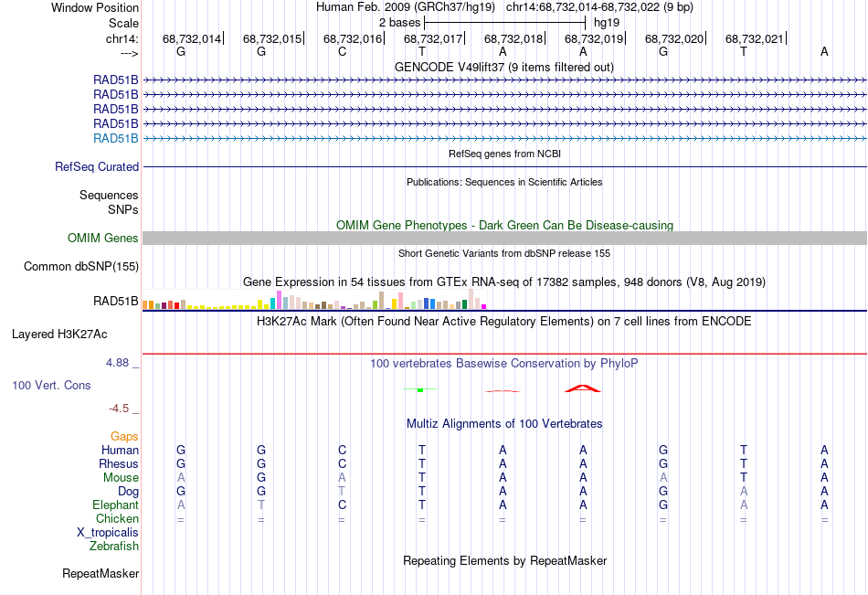This screenshot has width=868, height=595.
Task: Click the gray OMIM Genes item bar
Action: (504, 239)
